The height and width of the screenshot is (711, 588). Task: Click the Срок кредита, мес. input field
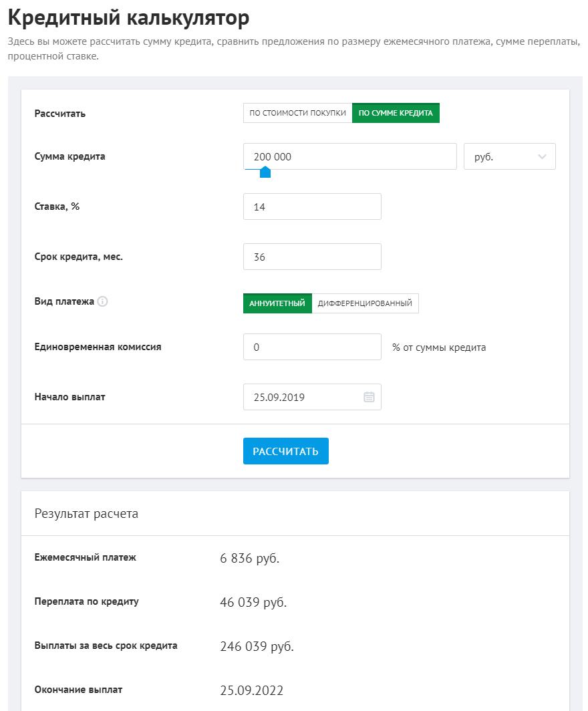(x=312, y=257)
